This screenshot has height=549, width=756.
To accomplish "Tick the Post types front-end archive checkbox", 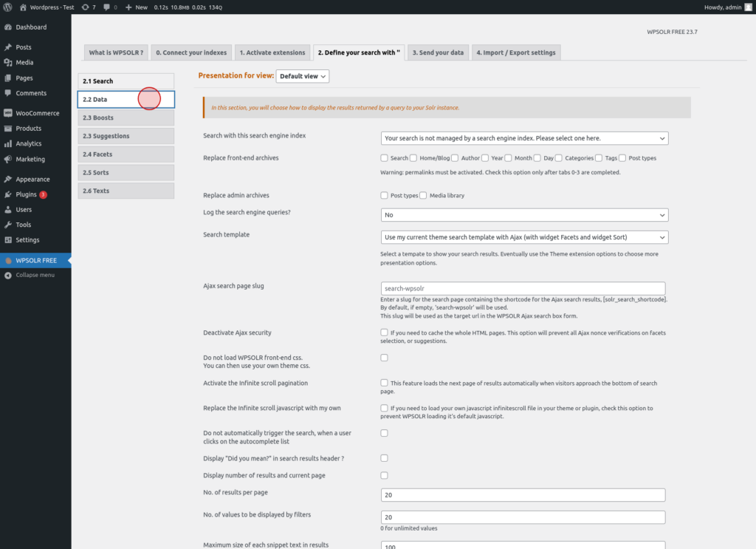I will (622, 157).
